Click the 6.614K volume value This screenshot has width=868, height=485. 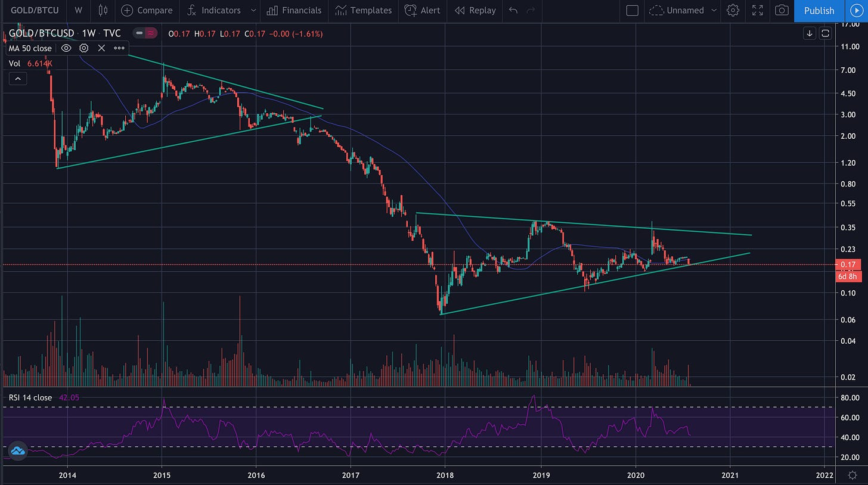click(x=41, y=63)
